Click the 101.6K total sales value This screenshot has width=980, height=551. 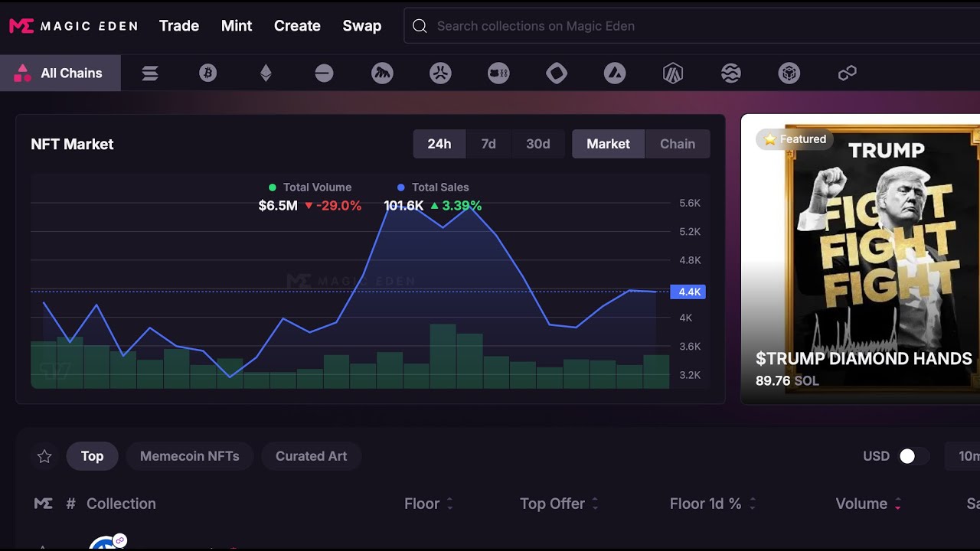(403, 206)
